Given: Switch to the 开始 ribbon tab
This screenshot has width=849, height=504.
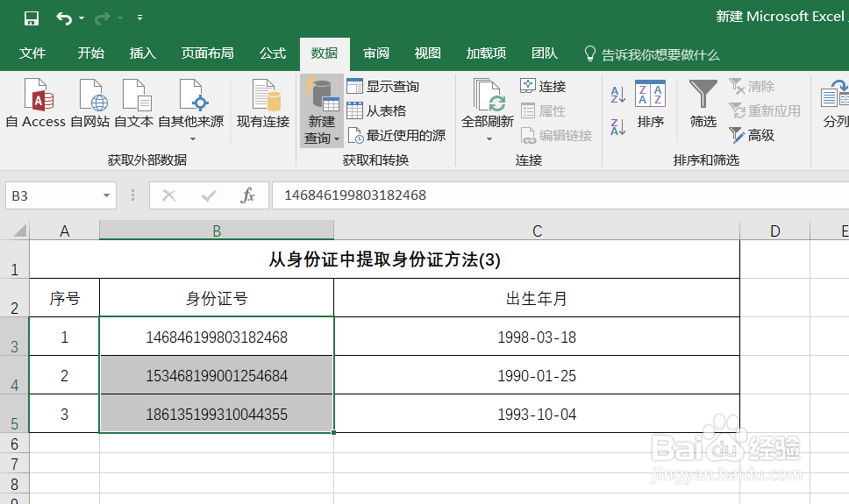Looking at the screenshot, I should coord(91,53).
